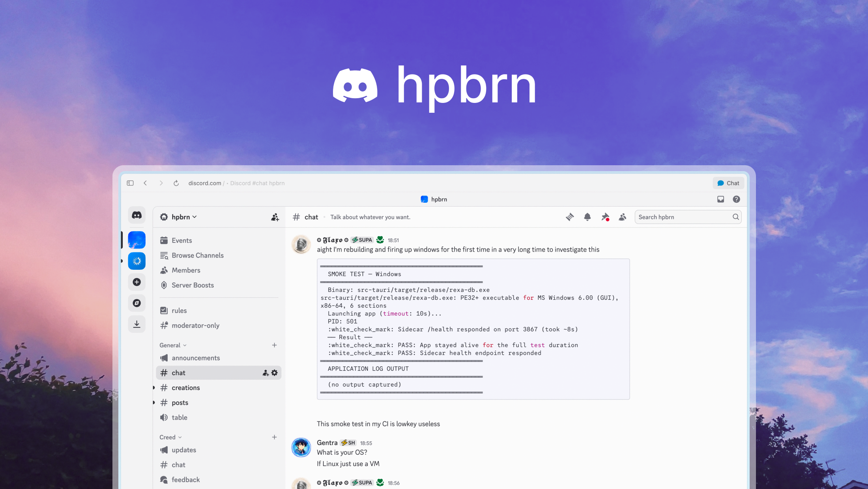Click the discord.com address bar
Screen dimensions: 868x489
tap(236, 183)
